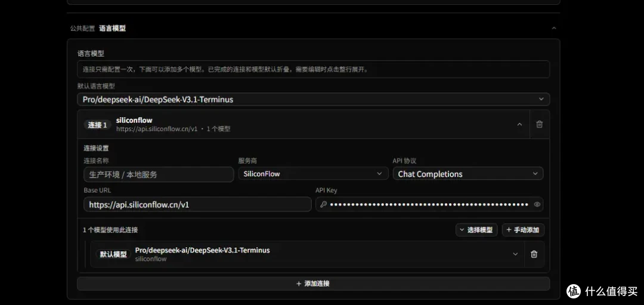644x305 pixels.
Task: Click the '1 个模型使用此连接' text
Action: [x=110, y=230]
